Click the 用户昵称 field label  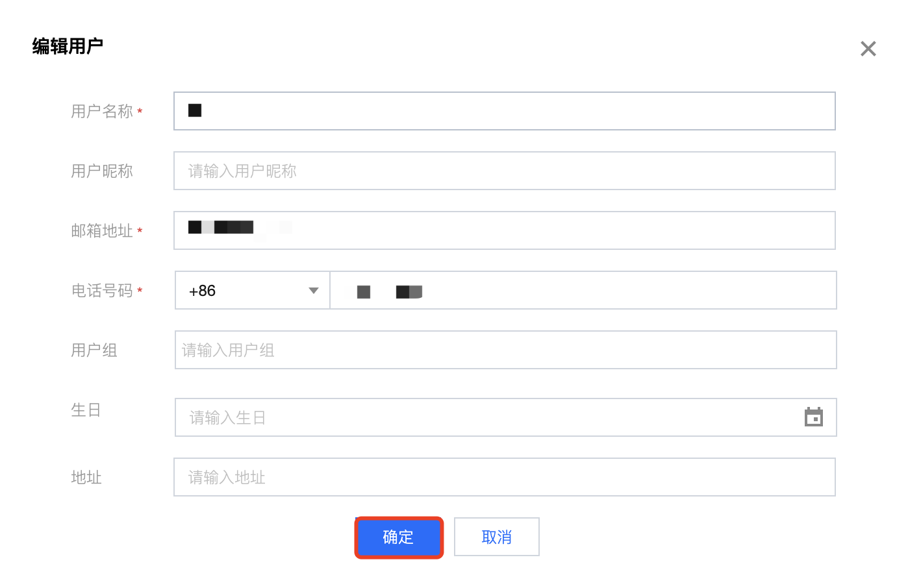pos(102,171)
